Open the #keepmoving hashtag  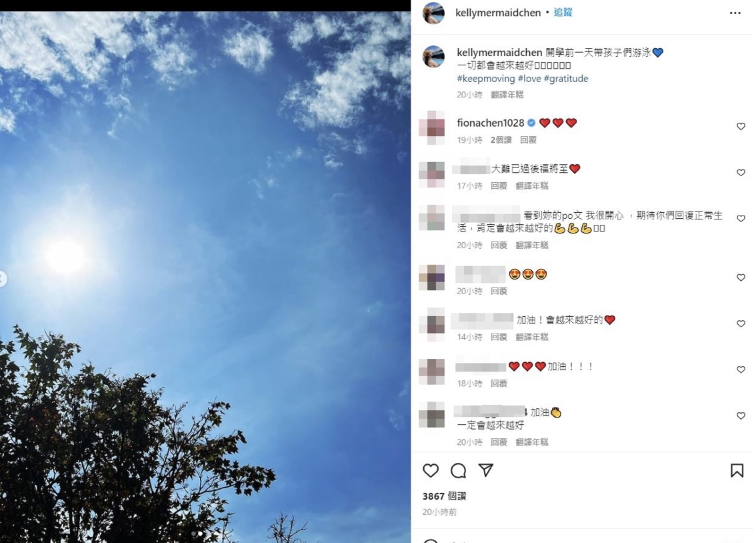point(485,79)
